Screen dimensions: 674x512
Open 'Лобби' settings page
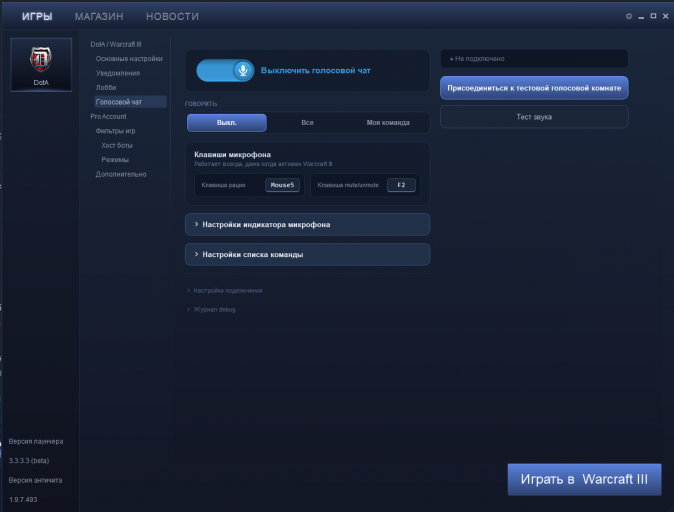(x=106, y=87)
